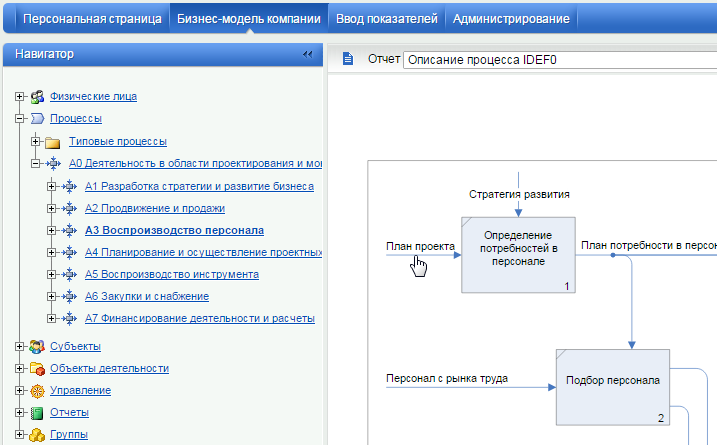Open the Ввод показателей tab

[386, 19]
